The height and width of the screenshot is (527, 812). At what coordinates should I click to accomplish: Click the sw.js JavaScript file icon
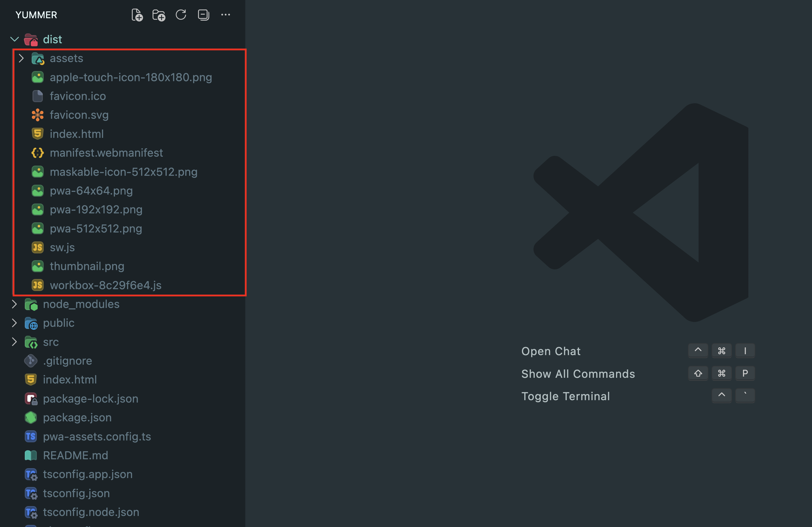coord(38,247)
